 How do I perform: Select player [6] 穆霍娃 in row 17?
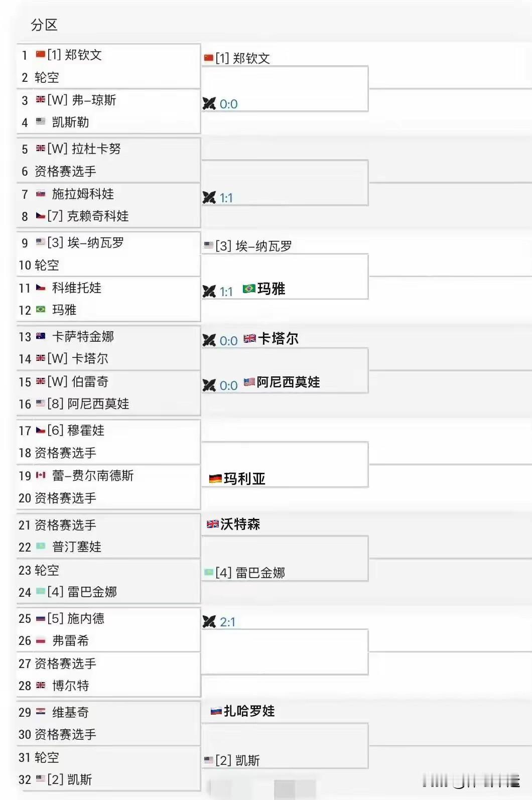76,431
